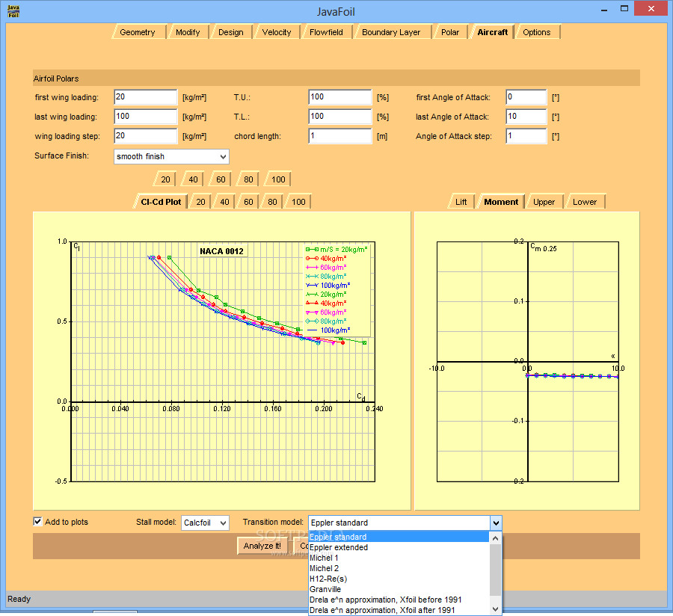Choose Drela Xfoil before 1991 option
Image resolution: width=673 pixels, height=616 pixels.
pos(399,600)
